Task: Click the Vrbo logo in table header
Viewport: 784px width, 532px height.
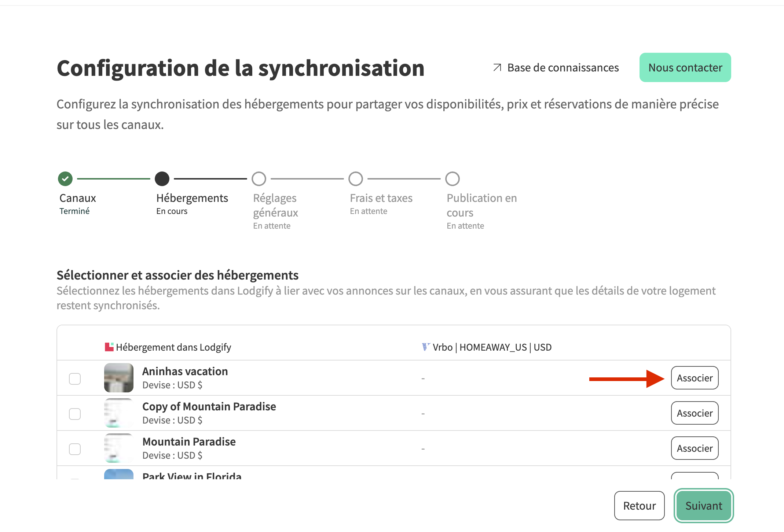Action: click(425, 347)
